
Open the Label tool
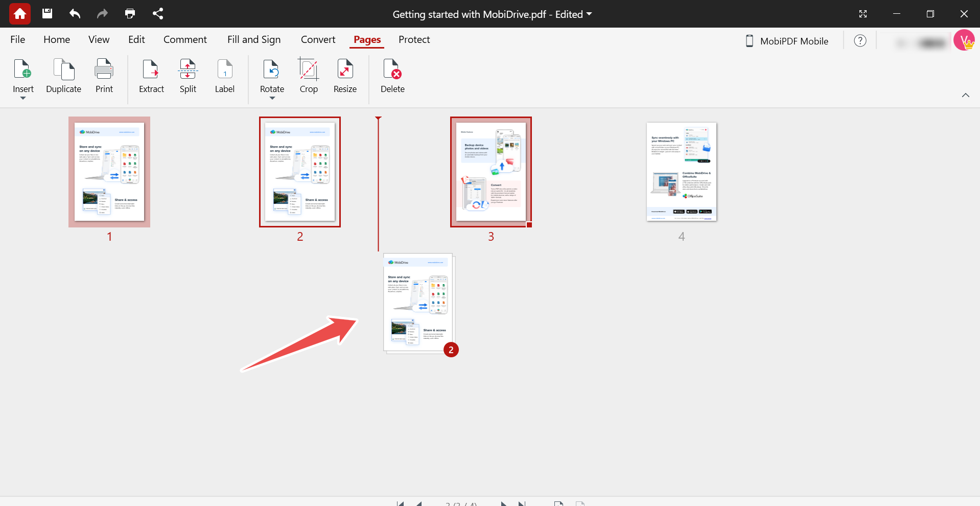coord(224,77)
